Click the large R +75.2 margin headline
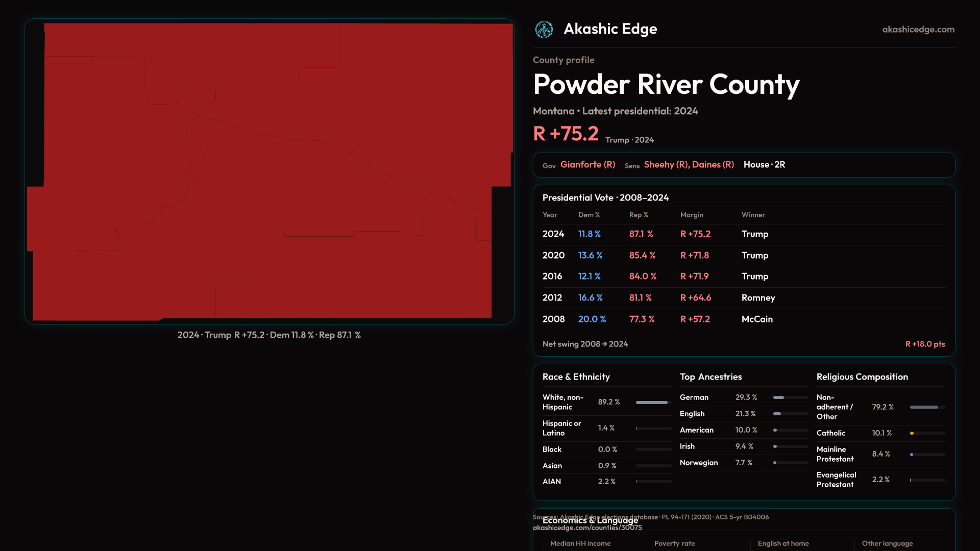980x551 pixels. coord(566,134)
